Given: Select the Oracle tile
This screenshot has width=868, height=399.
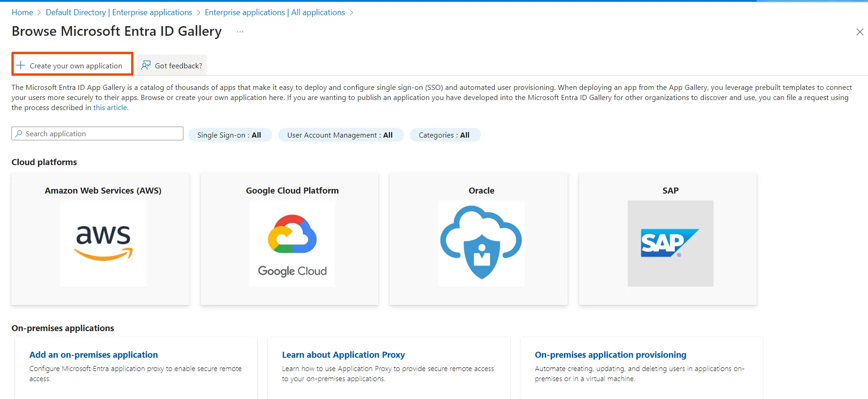Looking at the screenshot, I should click(479, 239).
